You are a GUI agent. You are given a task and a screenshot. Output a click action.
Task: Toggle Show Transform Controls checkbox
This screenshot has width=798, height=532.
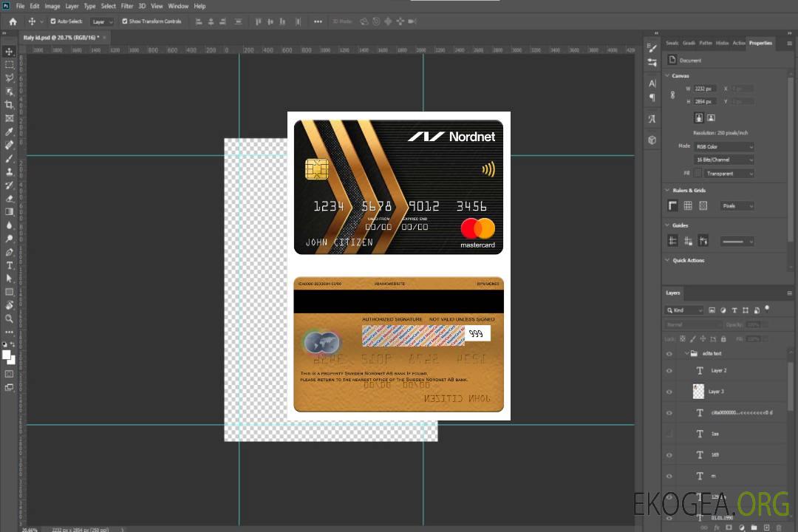125,21
